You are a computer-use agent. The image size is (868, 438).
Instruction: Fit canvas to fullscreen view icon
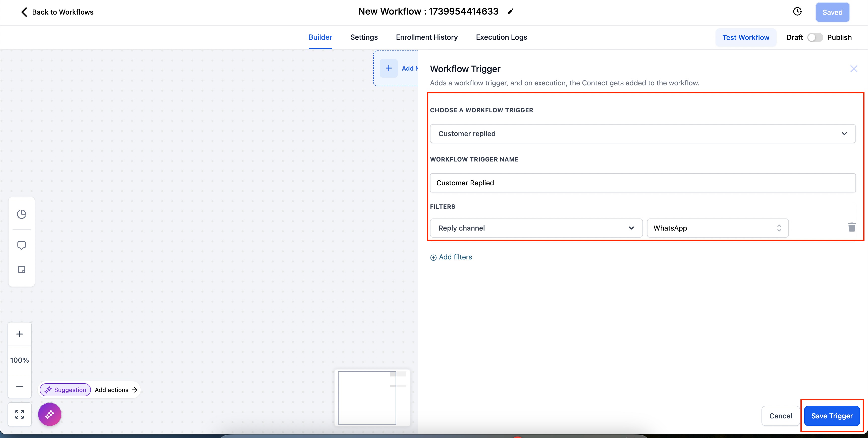point(20,414)
